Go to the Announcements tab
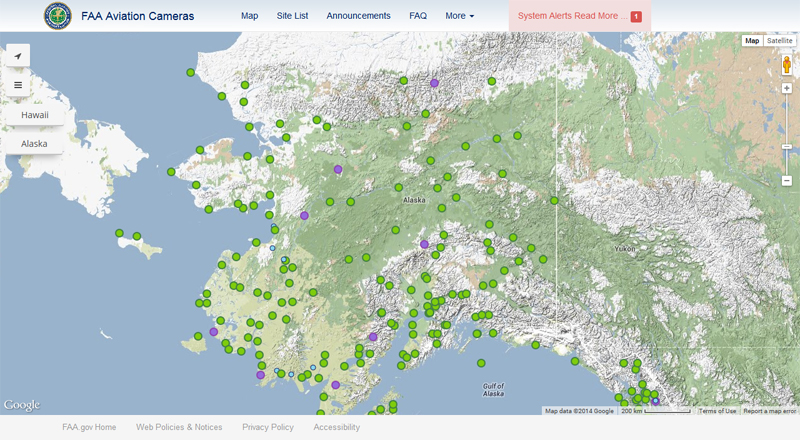800x440 pixels. 358,16
